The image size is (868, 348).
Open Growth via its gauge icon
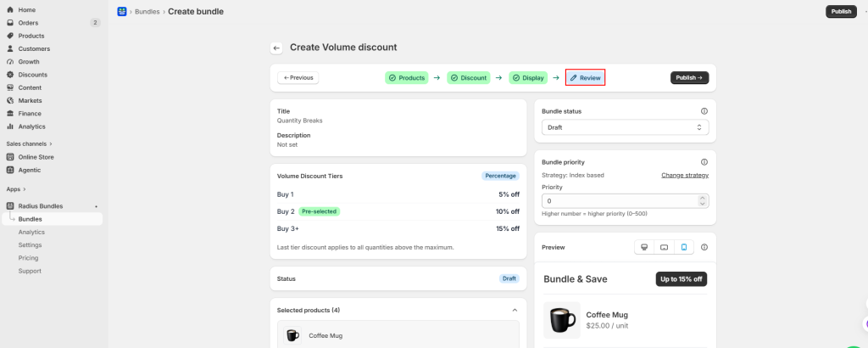coord(10,61)
